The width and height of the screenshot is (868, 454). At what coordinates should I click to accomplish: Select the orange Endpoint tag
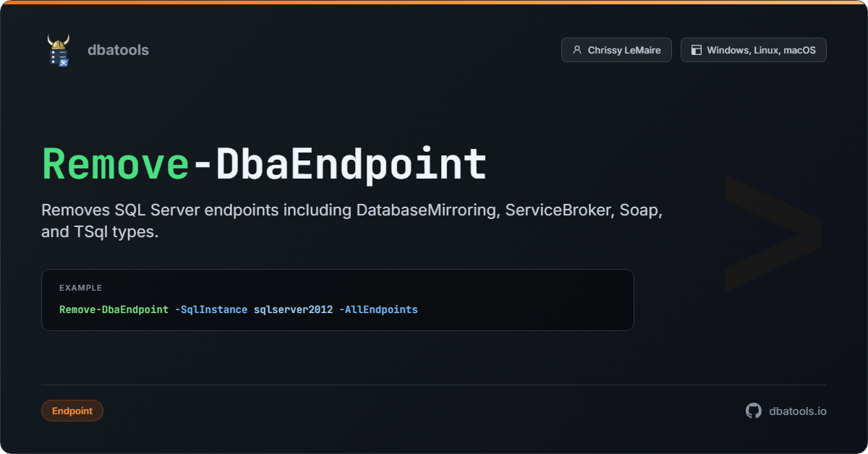[72, 411]
